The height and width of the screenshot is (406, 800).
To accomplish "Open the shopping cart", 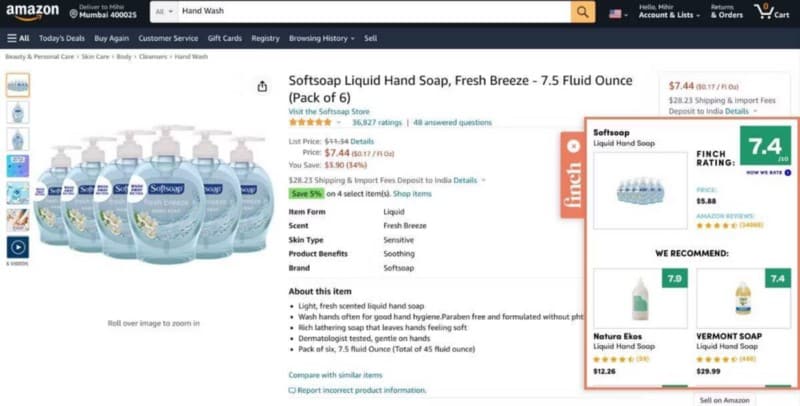I will (768, 12).
